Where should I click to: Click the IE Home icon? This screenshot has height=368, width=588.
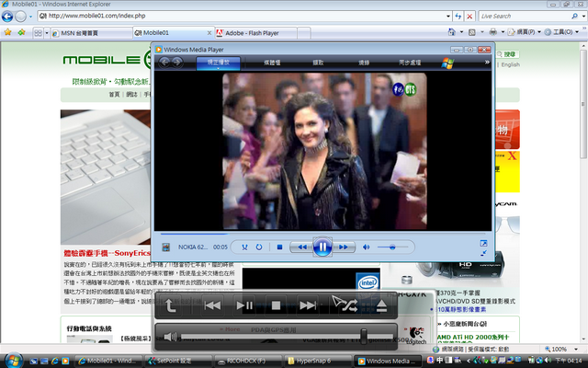[x=451, y=32]
